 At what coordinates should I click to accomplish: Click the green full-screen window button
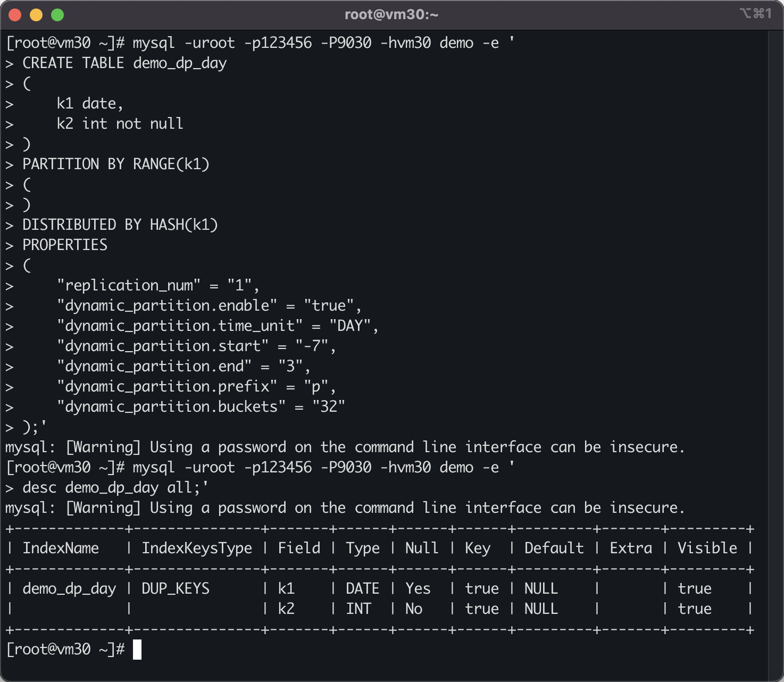[57, 15]
